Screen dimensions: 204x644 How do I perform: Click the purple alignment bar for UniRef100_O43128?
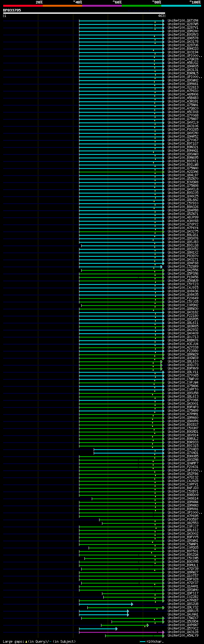point(121,632)
